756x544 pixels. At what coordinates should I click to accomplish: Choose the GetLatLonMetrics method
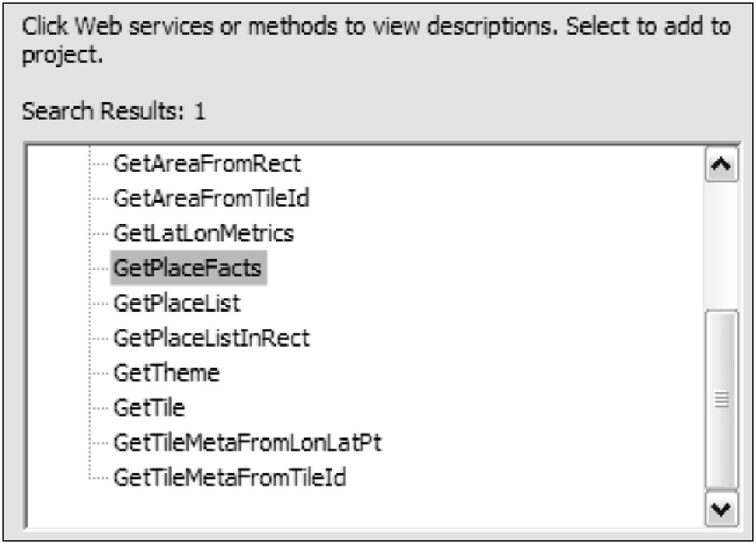pos(203,233)
